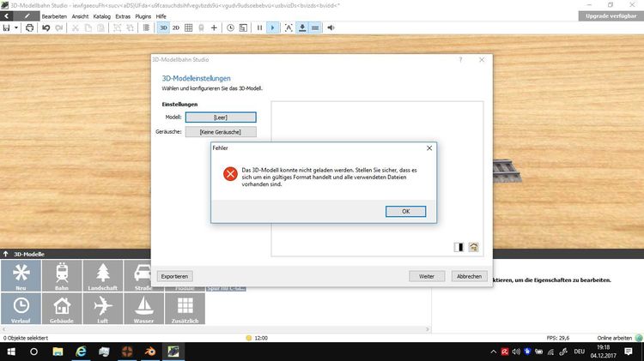This screenshot has height=361, width=644.
Task: Click the copy icon in the toolbar
Action: tap(88, 28)
